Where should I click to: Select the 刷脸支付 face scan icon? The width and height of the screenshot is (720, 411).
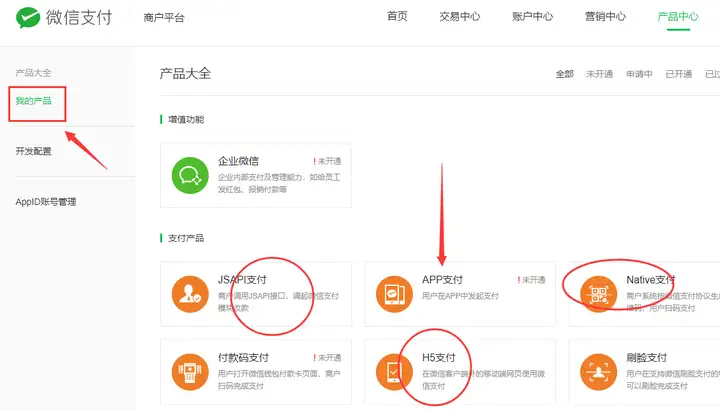(598, 372)
